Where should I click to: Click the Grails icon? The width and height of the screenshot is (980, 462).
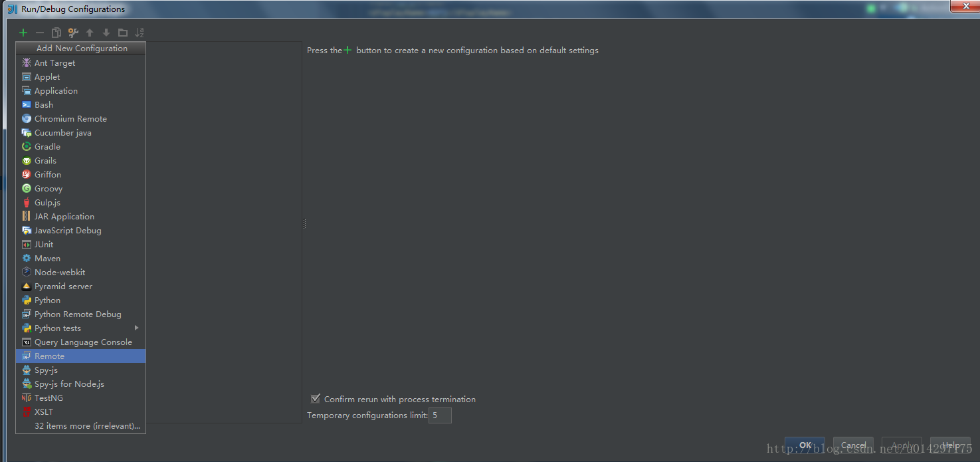coord(27,161)
